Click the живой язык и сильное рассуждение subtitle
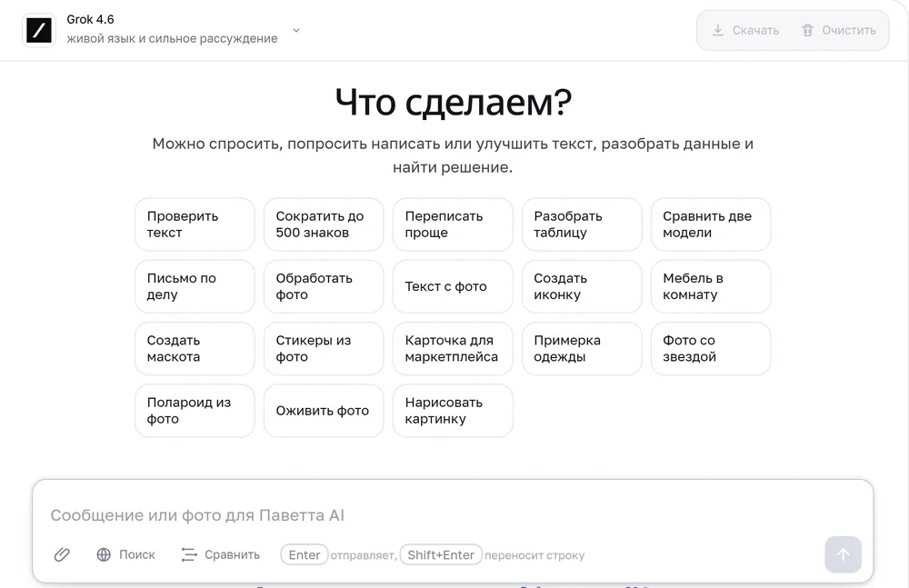This screenshot has height=588, width=909. [172, 38]
